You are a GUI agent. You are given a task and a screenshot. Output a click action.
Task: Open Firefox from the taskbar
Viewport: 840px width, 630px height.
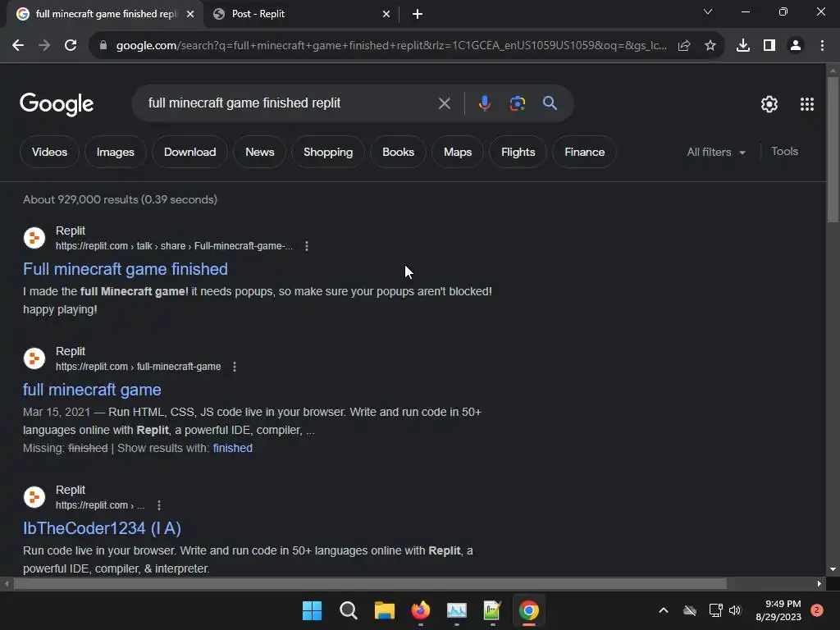(421, 610)
